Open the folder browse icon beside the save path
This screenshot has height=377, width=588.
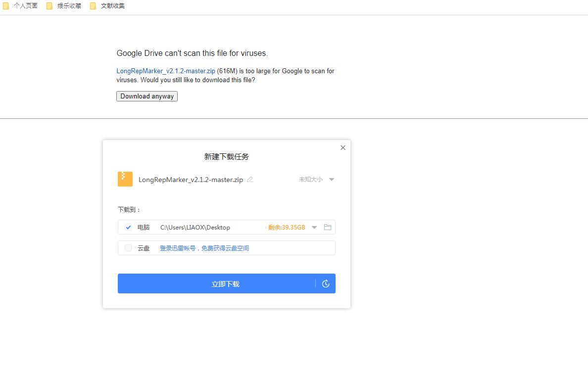tap(327, 227)
